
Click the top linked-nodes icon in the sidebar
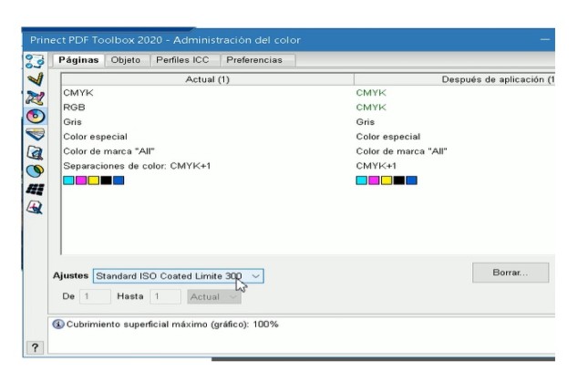pyautogui.click(x=38, y=61)
